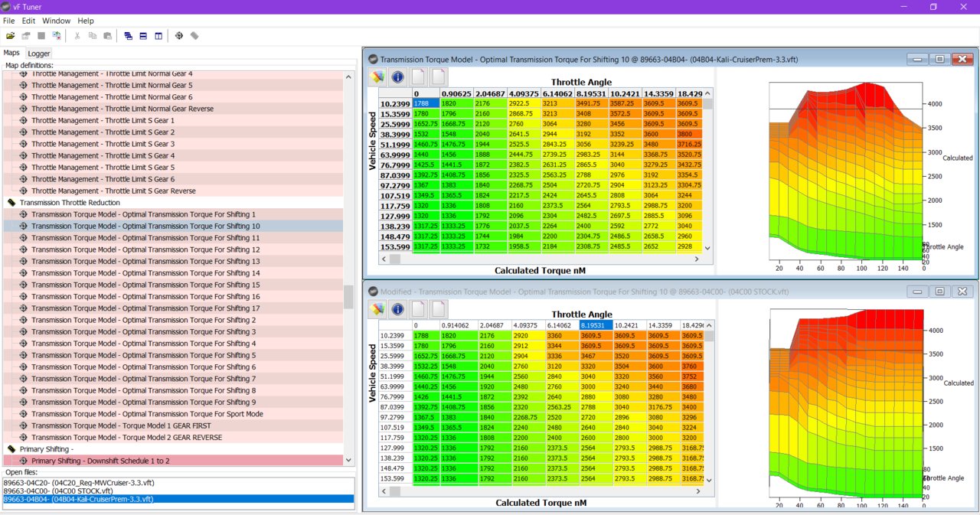980x515 pixels.
Task: Click column header 0.90625 in top table
Action: (456, 93)
